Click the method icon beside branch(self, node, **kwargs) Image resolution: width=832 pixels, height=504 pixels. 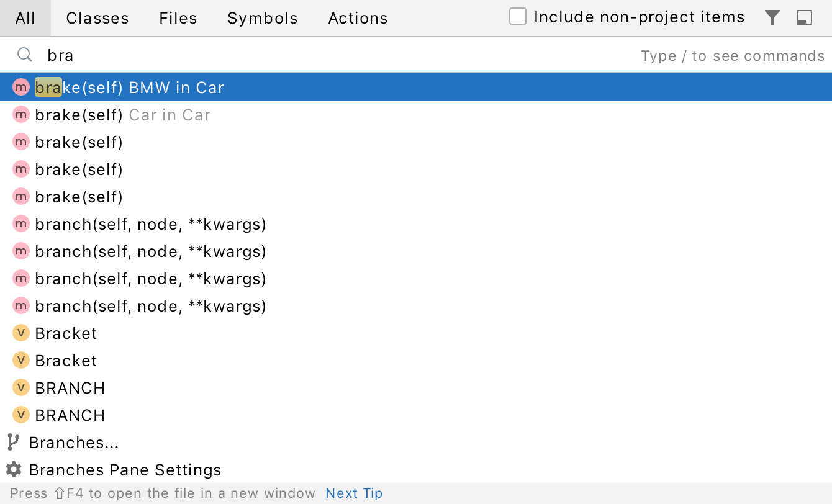[20, 224]
